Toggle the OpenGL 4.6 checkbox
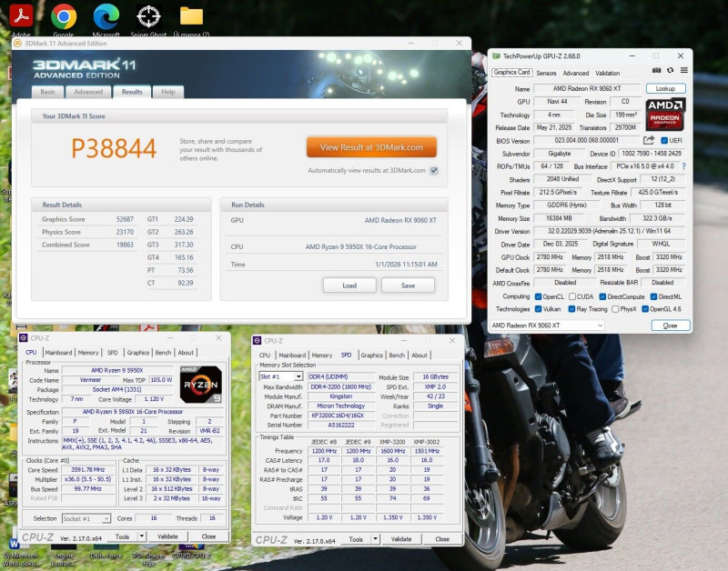The width and height of the screenshot is (728, 571). (x=645, y=309)
